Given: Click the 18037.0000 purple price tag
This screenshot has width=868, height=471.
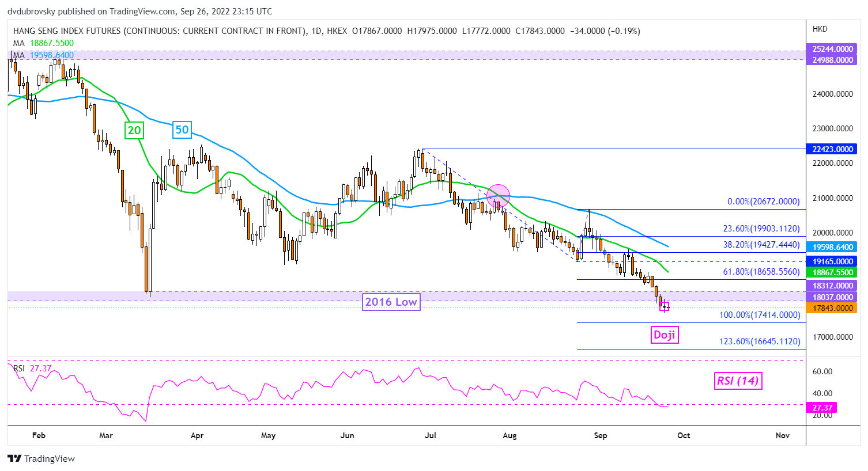Looking at the screenshot, I should 833,297.
